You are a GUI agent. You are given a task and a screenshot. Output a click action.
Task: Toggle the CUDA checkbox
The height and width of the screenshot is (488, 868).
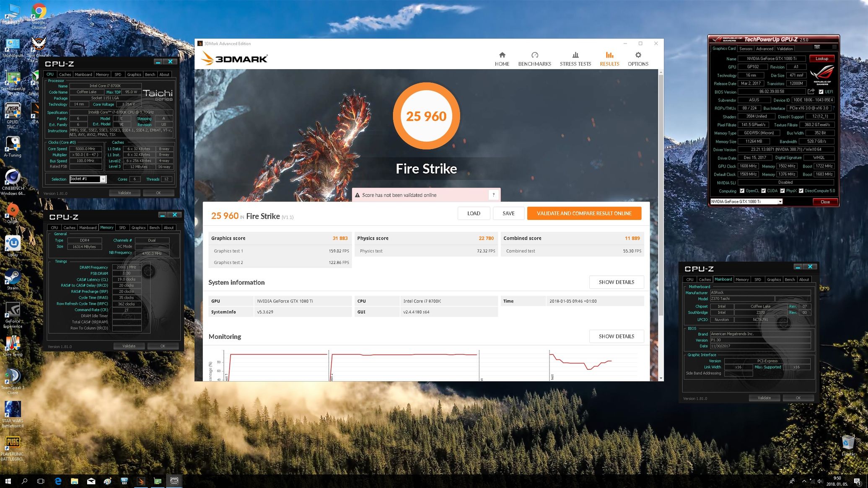click(763, 191)
